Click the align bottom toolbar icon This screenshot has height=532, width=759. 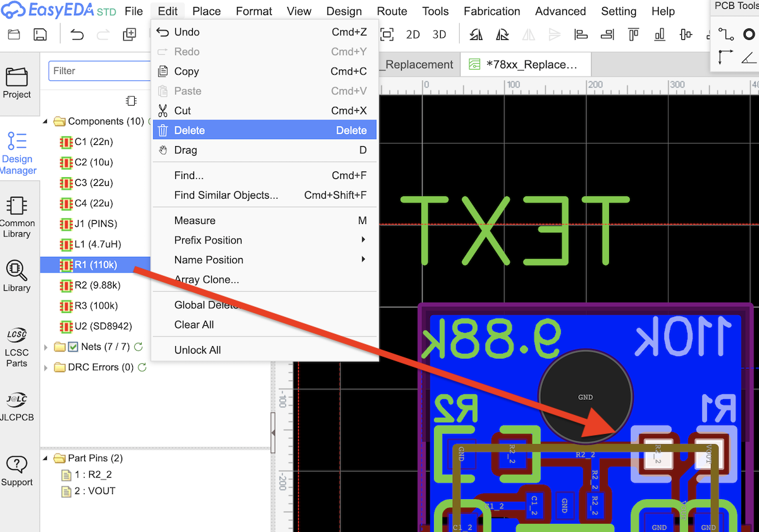click(x=660, y=34)
